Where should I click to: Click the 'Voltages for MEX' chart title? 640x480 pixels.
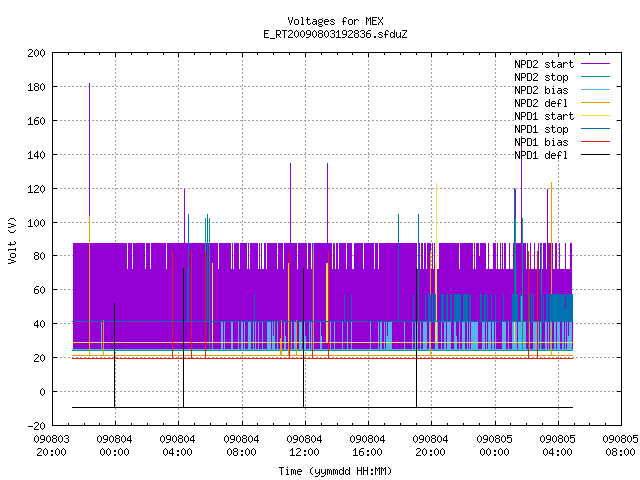tap(335, 21)
